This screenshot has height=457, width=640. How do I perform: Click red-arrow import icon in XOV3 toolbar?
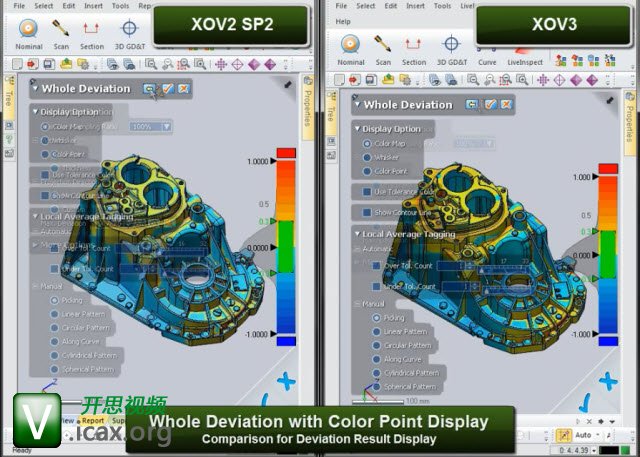coord(355,80)
